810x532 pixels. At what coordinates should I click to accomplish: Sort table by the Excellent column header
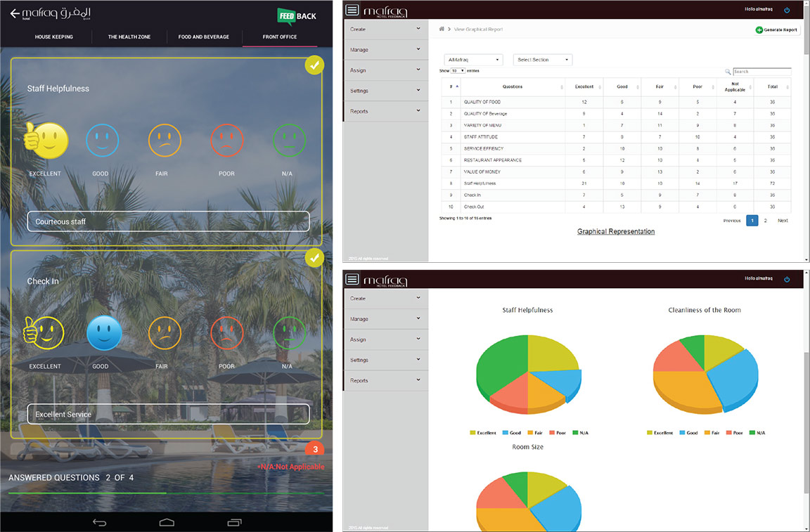[x=584, y=86]
